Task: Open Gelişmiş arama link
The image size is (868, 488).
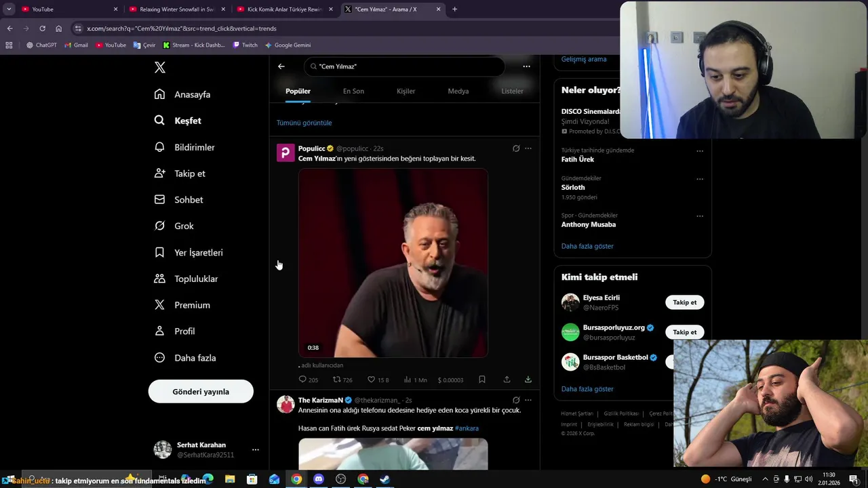Action: [584, 59]
